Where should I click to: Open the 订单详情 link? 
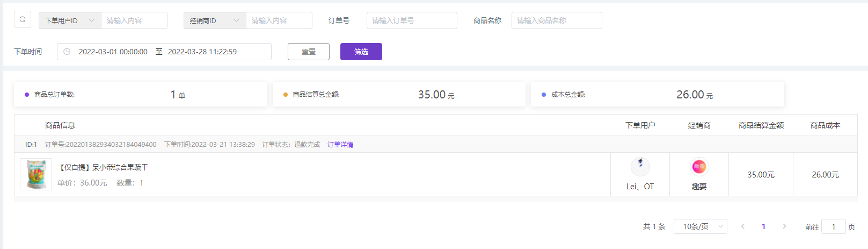[340, 145]
